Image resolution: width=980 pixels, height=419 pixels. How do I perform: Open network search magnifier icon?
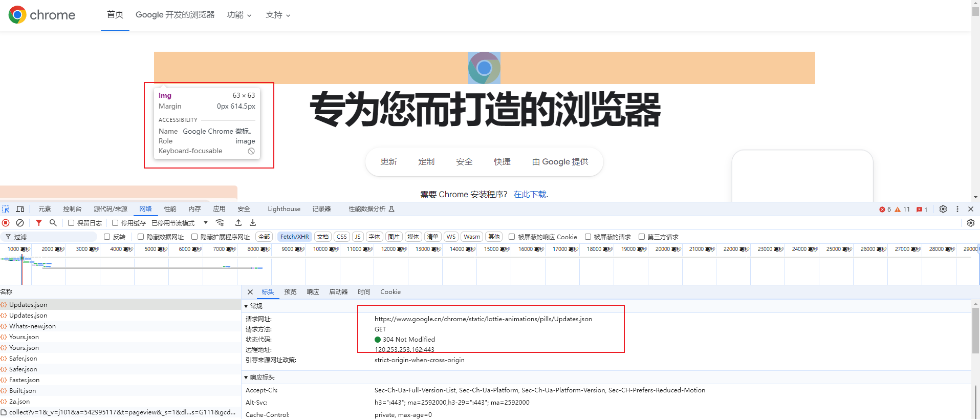tap(53, 223)
